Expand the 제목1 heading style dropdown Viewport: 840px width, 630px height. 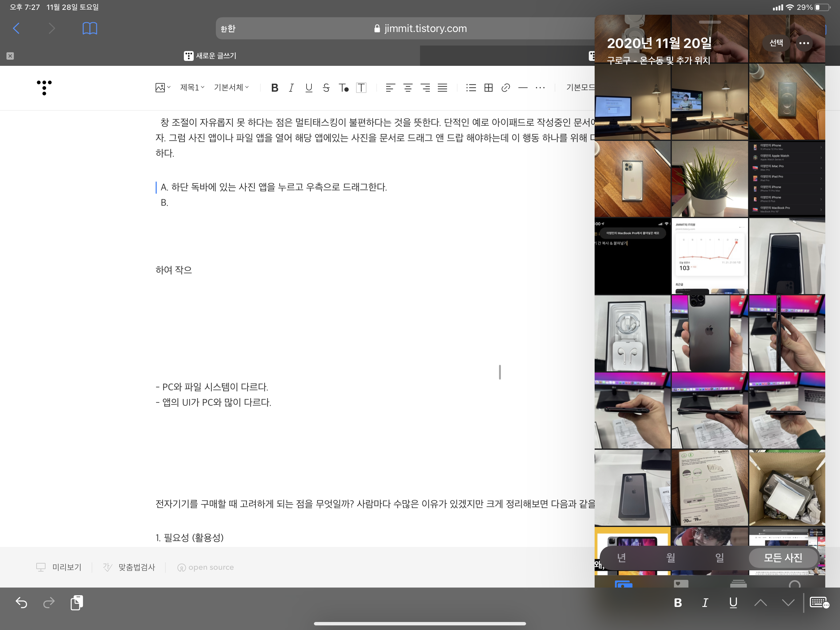pyautogui.click(x=192, y=88)
